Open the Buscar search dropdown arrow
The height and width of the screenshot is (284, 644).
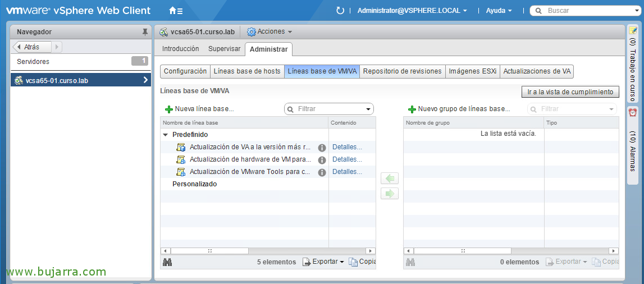[637, 11]
